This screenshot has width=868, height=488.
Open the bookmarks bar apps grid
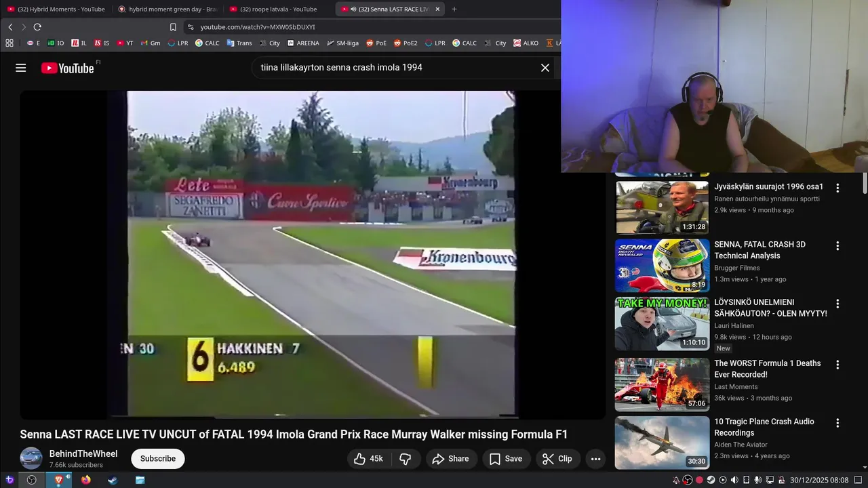(9, 43)
